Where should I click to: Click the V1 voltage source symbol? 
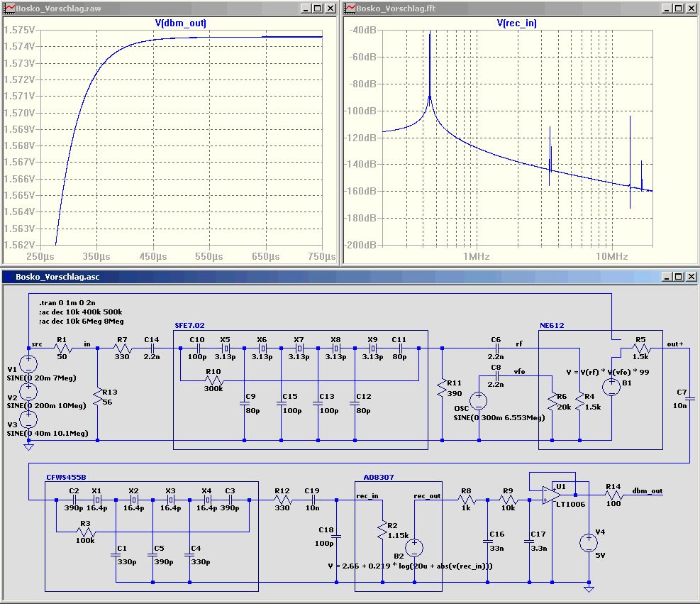click(x=29, y=365)
